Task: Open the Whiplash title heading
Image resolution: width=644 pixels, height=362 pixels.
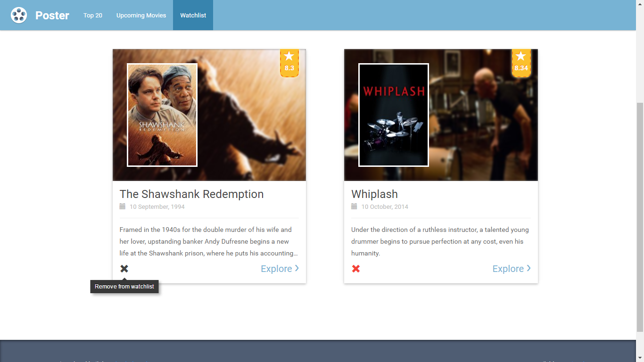Action: pos(374,194)
